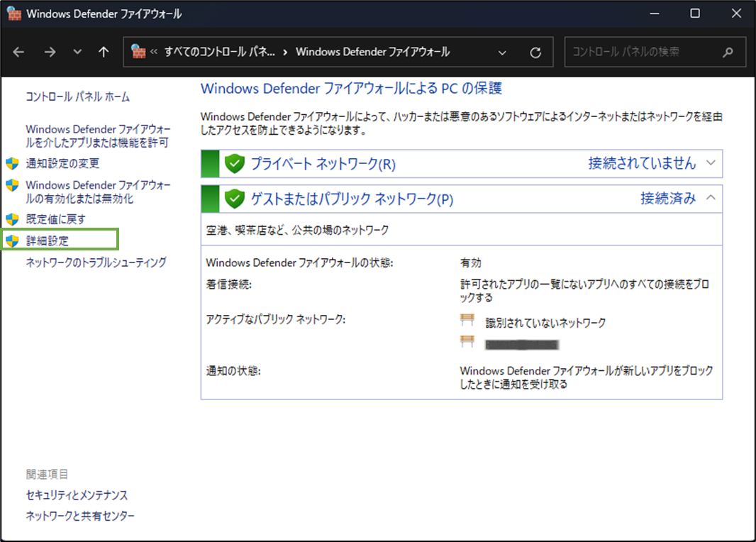Go forward with the forward arrow
This screenshot has width=756, height=542.
pyautogui.click(x=50, y=52)
